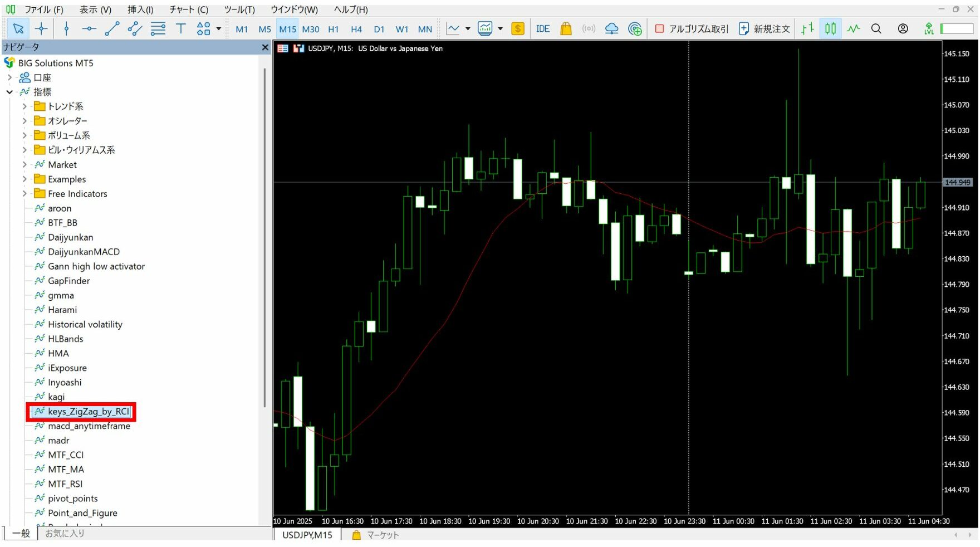This screenshot has width=980, height=547.
Task: Toggle algorithmic trading (アルゴリズム取引)
Action: (692, 29)
